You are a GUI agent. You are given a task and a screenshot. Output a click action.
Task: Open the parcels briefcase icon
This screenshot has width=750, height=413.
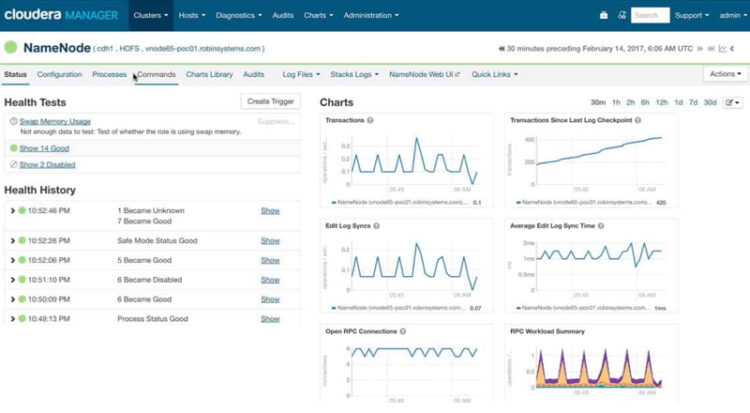[x=604, y=15]
